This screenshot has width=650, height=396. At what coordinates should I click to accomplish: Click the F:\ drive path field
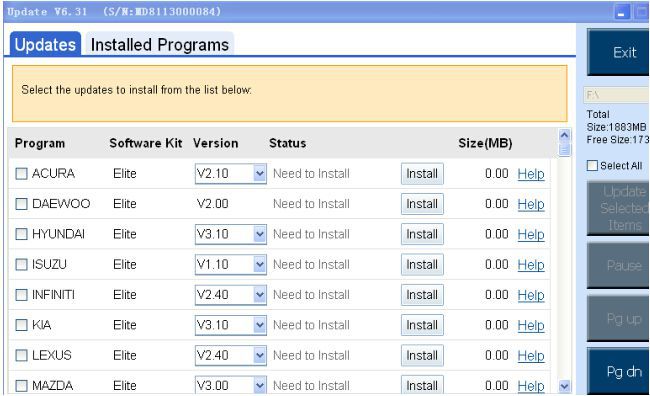point(616,95)
